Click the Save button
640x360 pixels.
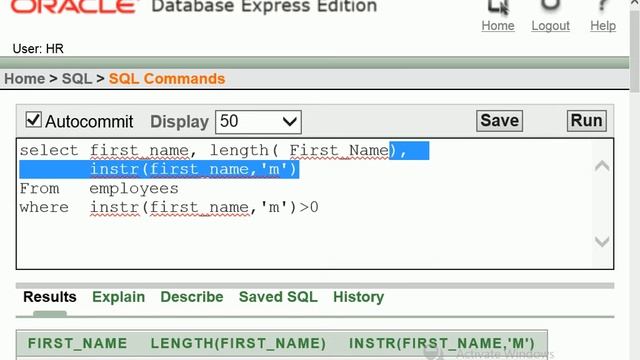pos(500,121)
